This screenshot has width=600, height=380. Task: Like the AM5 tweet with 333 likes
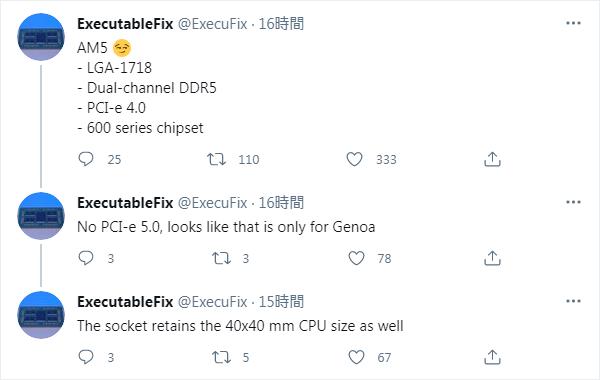pyautogui.click(x=354, y=159)
